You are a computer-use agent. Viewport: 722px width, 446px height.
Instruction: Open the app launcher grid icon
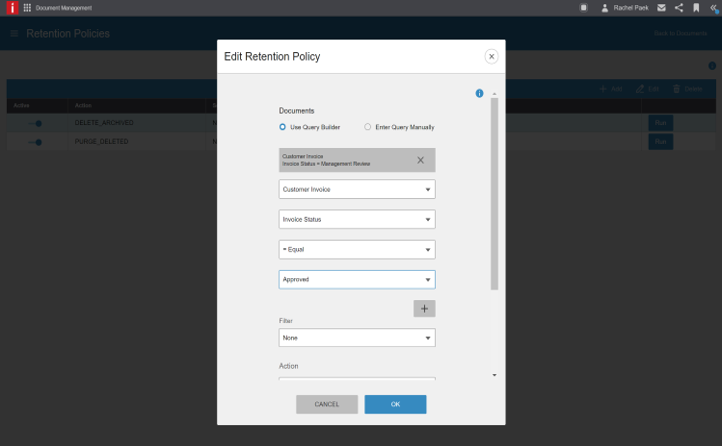click(x=26, y=8)
